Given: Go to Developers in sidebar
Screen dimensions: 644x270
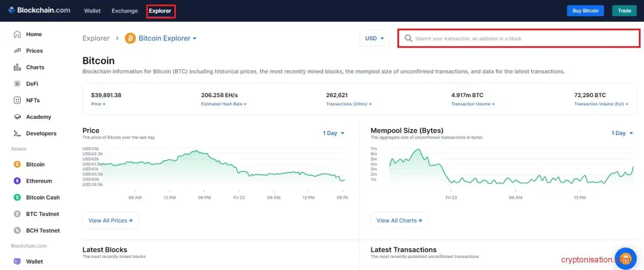Looking at the screenshot, I should [x=41, y=133].
